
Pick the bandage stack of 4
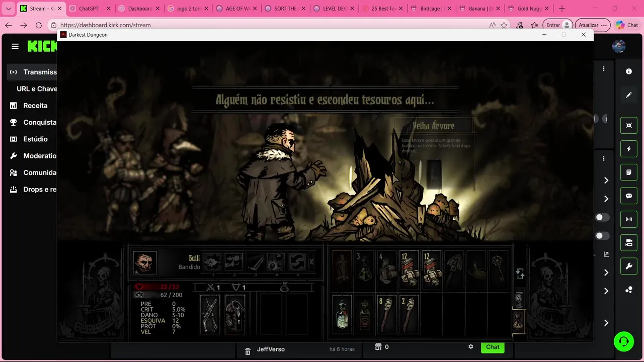click(x=387, y=269)
